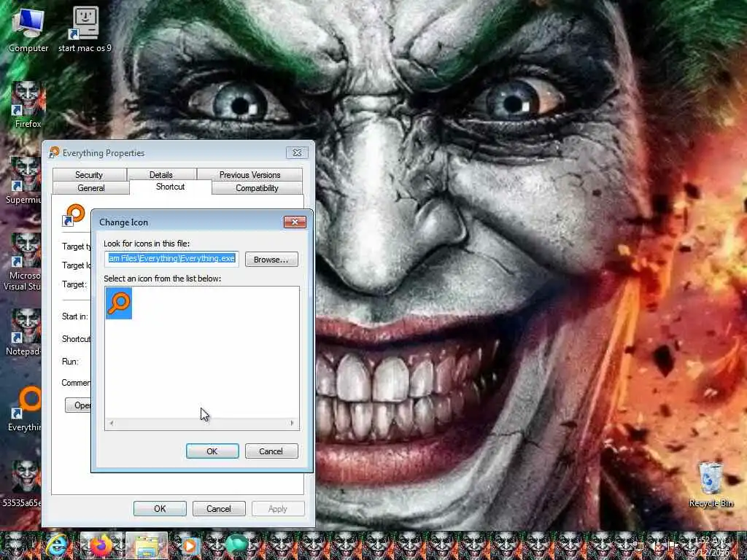
Task: Open Firefox from the taskbar
Action: point(101,545)
